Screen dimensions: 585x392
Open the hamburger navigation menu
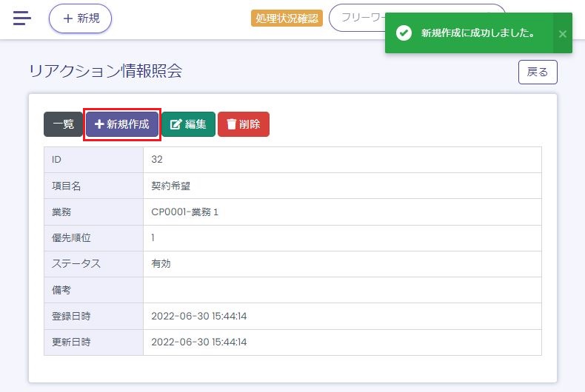point(22,18)
